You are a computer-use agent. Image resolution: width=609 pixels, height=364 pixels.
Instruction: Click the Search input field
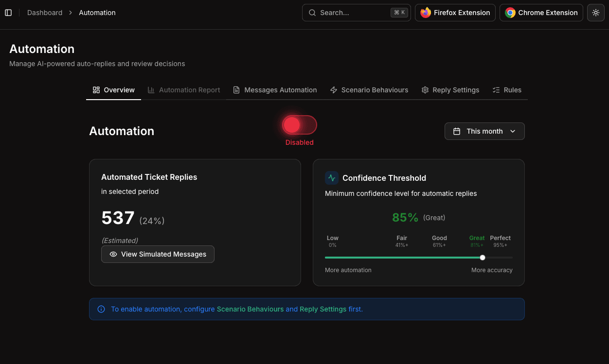[357, 13]
